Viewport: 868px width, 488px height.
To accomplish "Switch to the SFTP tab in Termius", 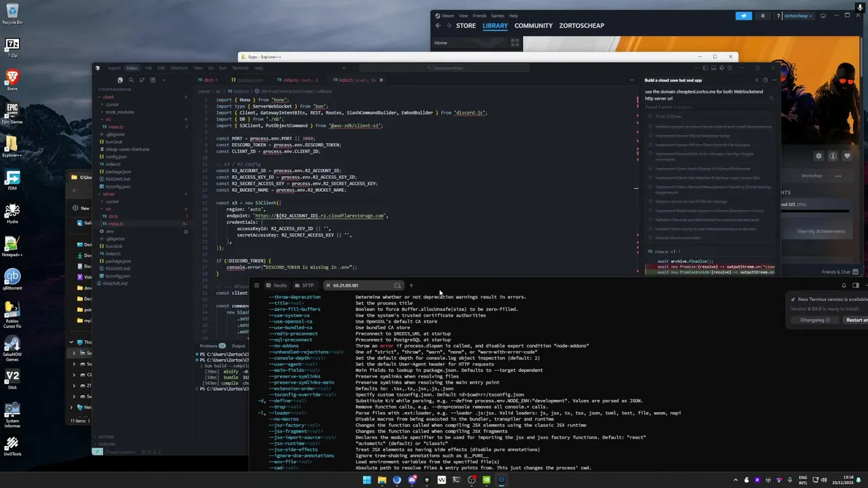I will point(305,285).
